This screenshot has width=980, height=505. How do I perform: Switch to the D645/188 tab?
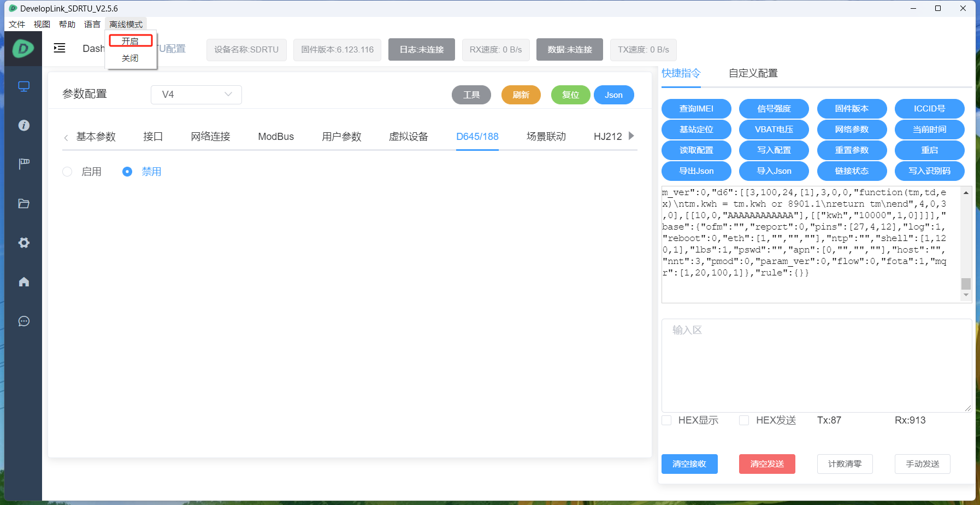(x=477, y=137)
